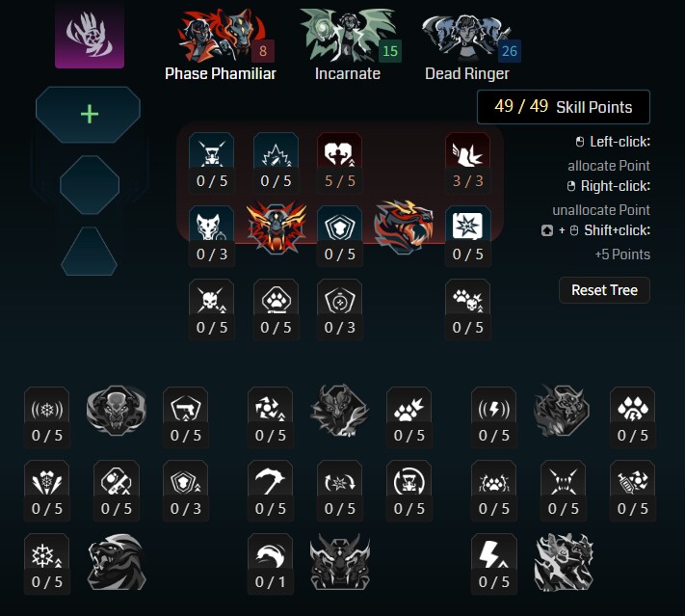Click the 0/1 crescent slash skill

[x=271, y=564]
